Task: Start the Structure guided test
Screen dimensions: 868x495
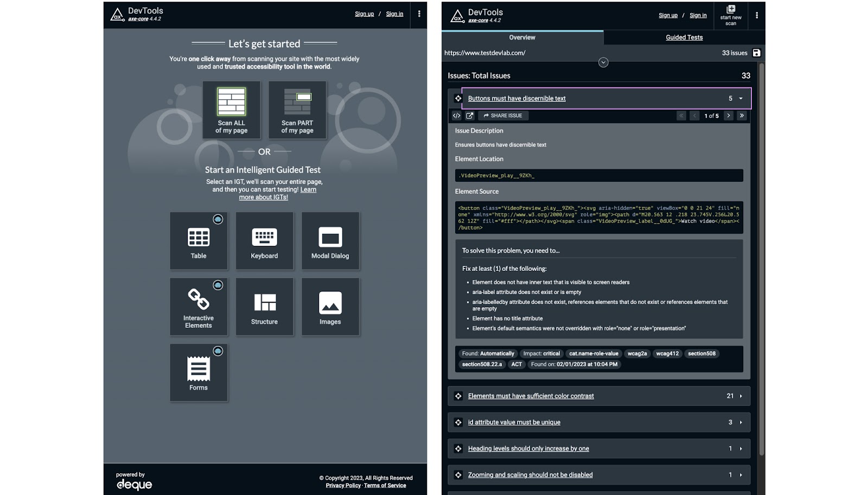Action: 264,307
